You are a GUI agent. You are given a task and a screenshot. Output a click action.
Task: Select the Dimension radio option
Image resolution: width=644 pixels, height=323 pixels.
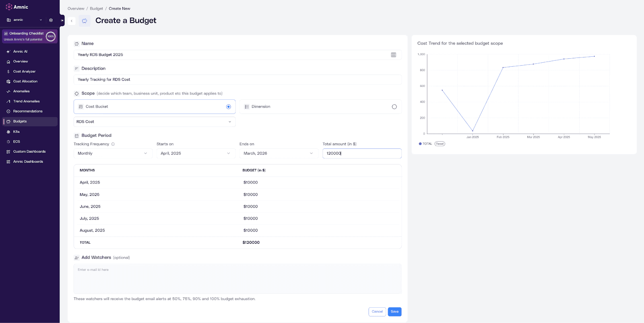(394, 107)
